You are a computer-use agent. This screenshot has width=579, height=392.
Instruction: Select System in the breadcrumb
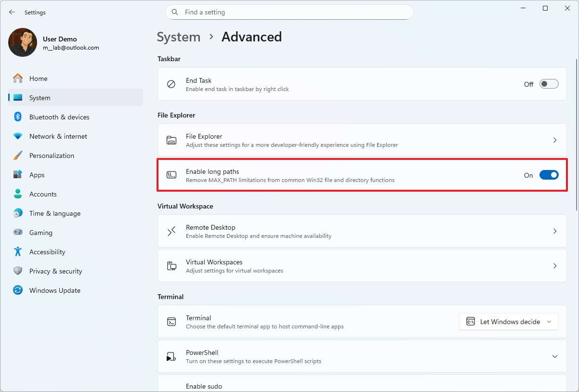(x=178, y=37)
